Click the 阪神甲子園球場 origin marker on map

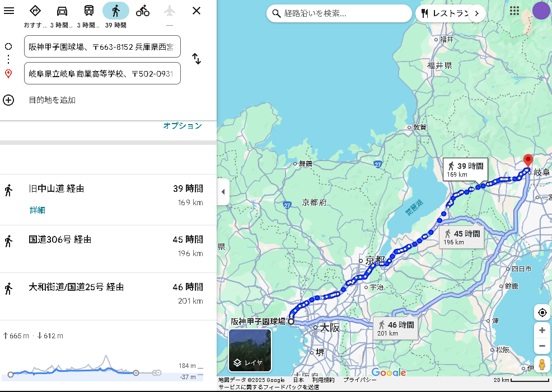coord(291,322)
